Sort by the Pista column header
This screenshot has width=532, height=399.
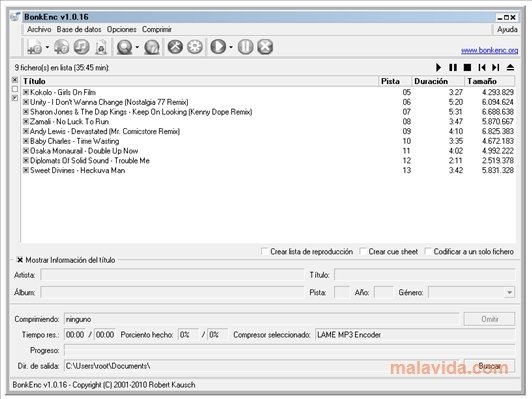pyautogui.click(x=395, y=81)
